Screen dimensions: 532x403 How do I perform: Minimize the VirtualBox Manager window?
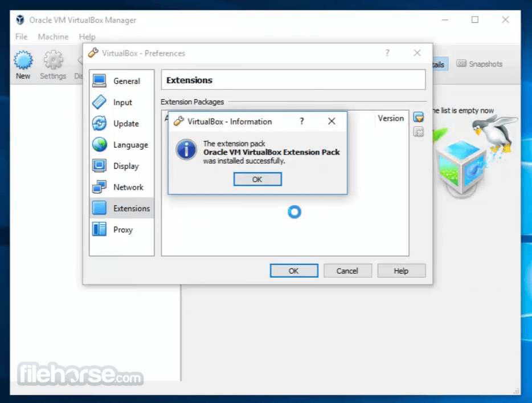445,20
